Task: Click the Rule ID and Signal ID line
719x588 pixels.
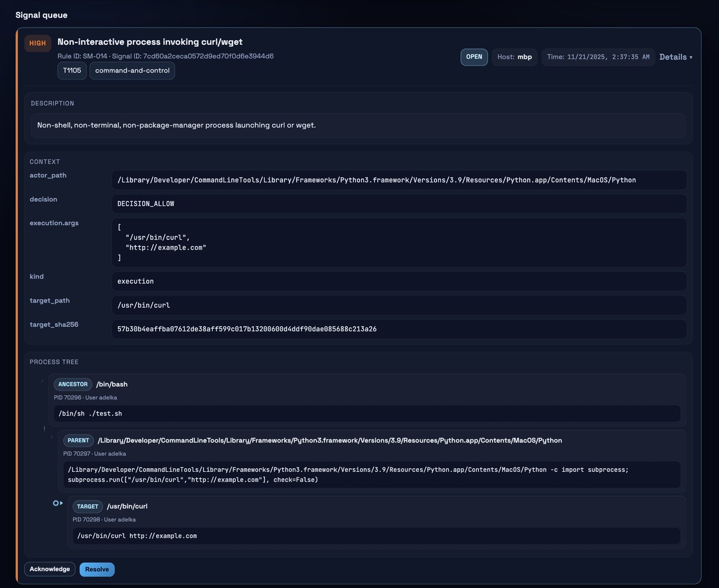Action: click(165, 56)
